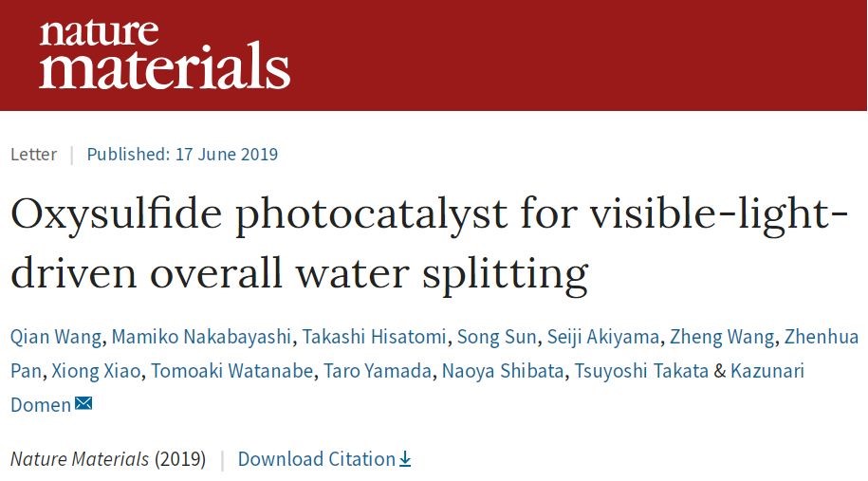Open author Qian Wang's details
The image size is (868, 481).
(x=56, y=337)
